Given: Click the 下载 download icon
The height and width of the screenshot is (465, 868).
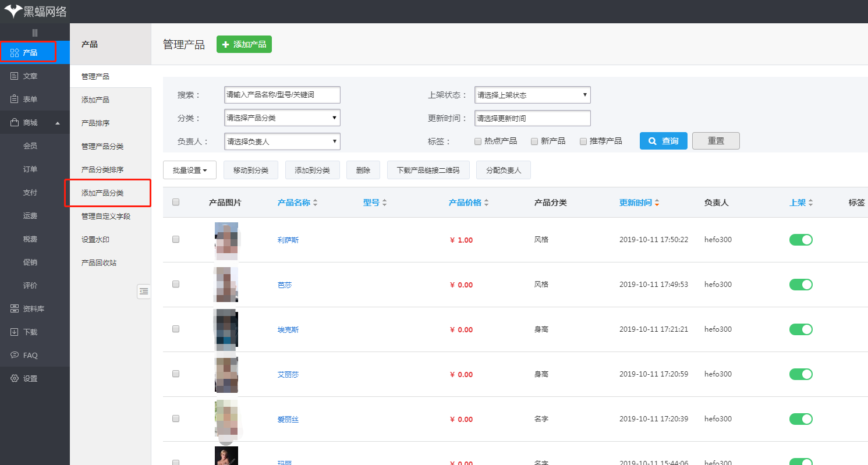Looking at the screenshot, I should (14, 332).
